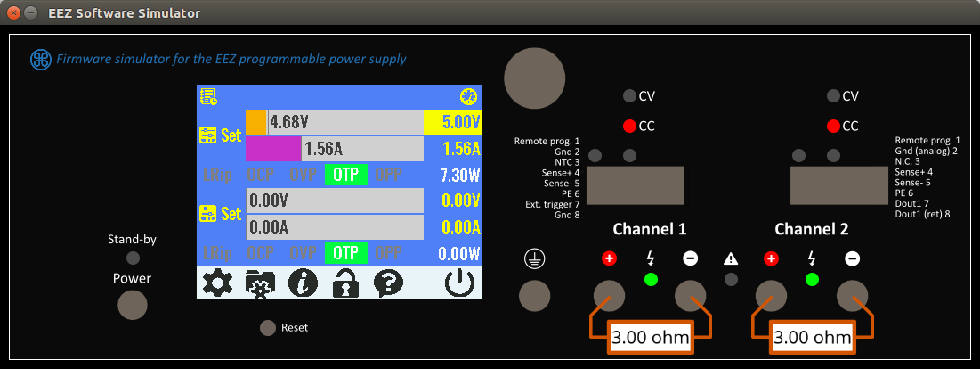Toggle OTP protection in the 7.30W row

click(x=345, y=175)
